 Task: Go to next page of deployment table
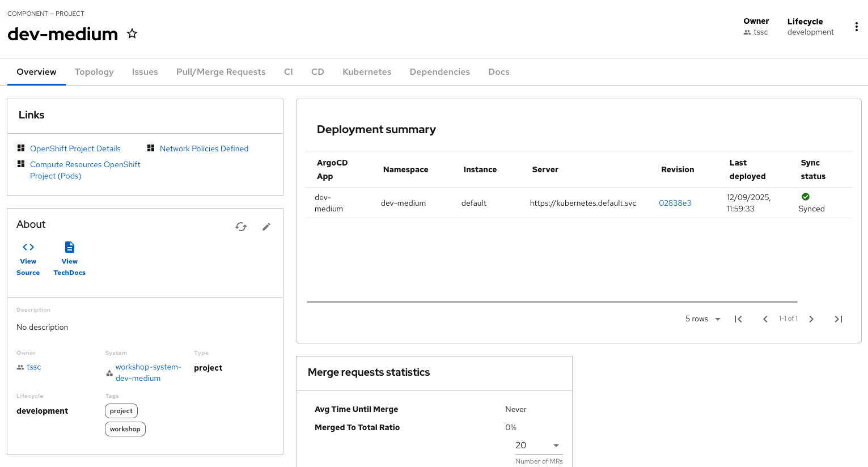811,319
